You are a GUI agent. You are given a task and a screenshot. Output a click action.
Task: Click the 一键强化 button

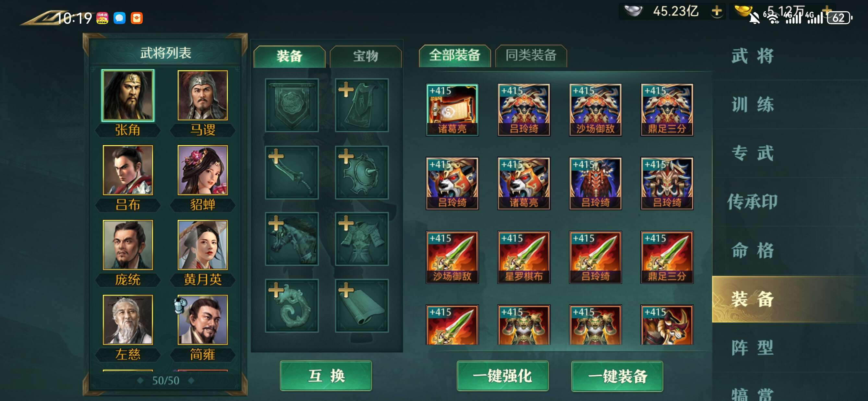click(502, 376)
